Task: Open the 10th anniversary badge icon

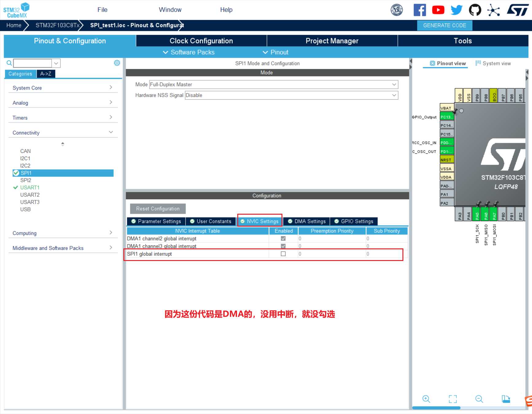Action: pyautogui.click(x=397, y=10)
